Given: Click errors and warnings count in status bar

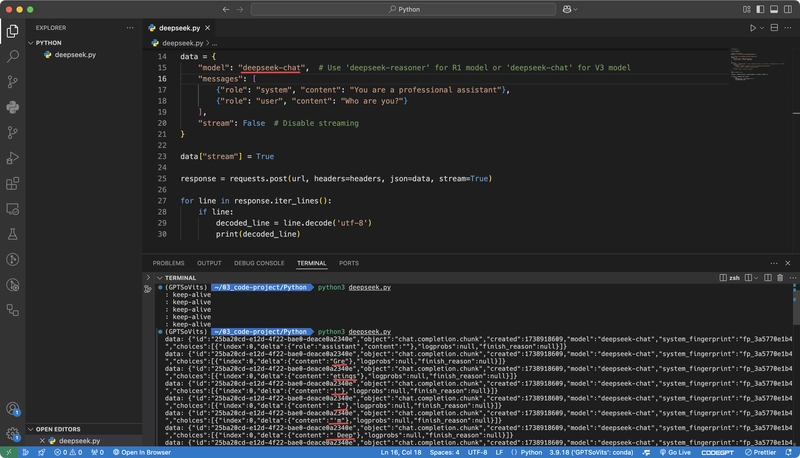Looking at the screenshot, I should coord(68,452).
